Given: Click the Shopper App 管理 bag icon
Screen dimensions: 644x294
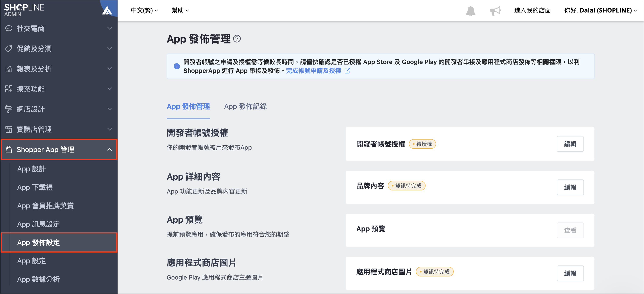Looking at the screenshot, I should [x=9, y=149].
